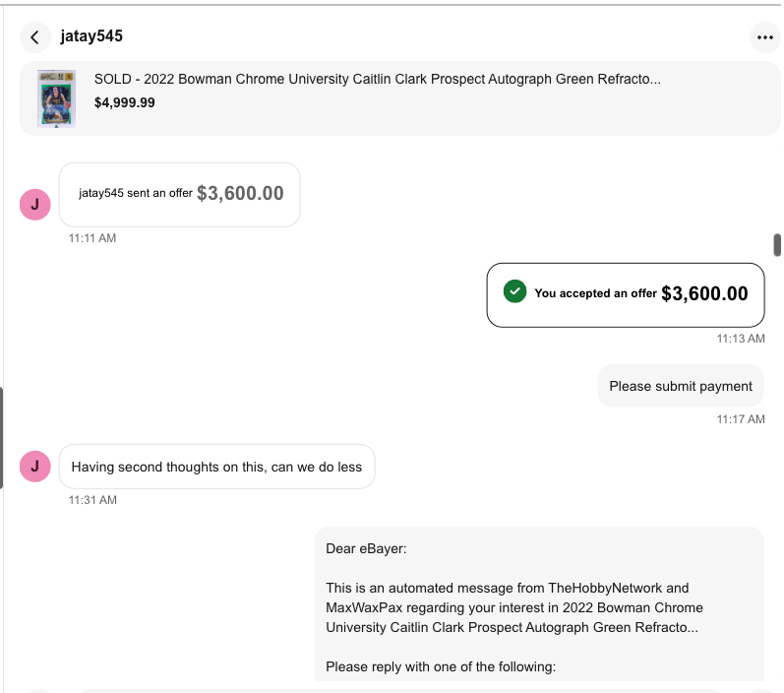Open the three-dot more options menu
Image resolution: width=784 pixels, height=693 pixels.
tap(764, 37)
